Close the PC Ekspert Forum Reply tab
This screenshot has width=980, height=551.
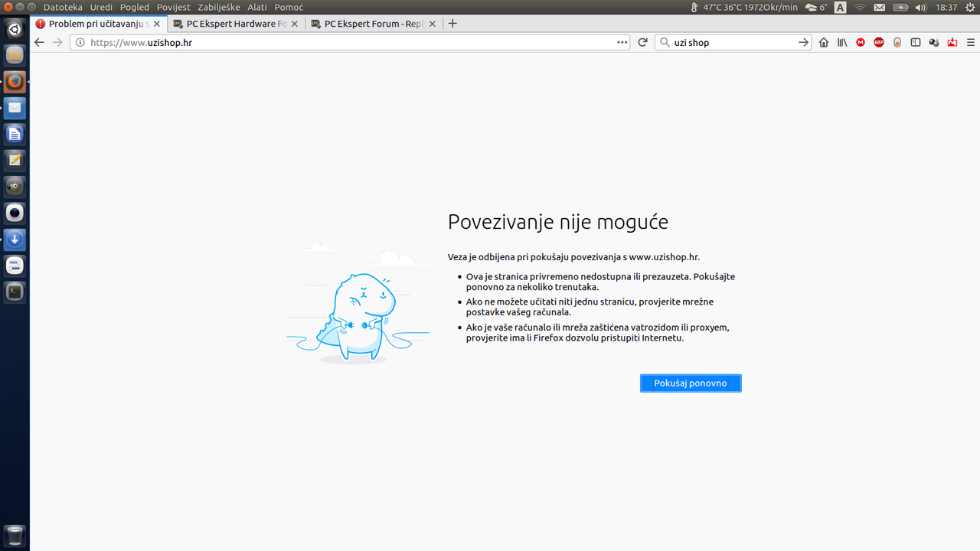433,24
